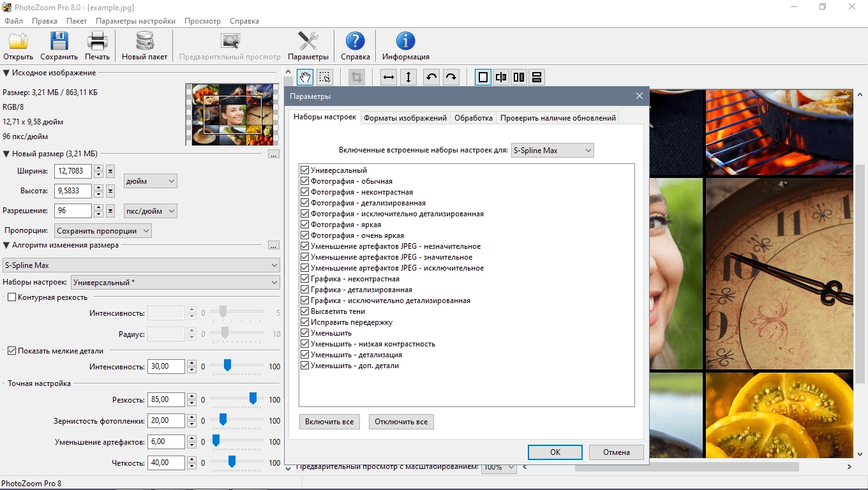Open the пкс/дюйм resolution units dropdown

pos(150,211)
